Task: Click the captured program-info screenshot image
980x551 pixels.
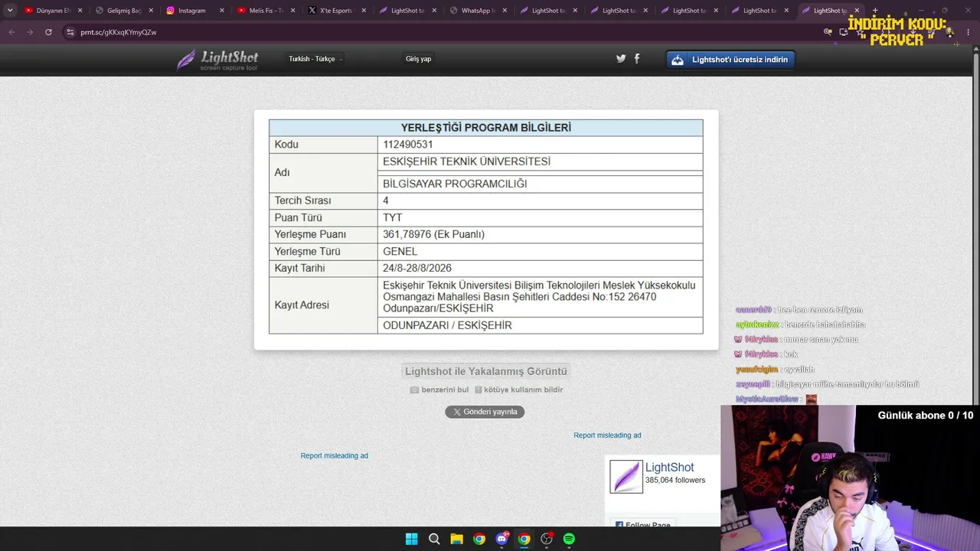Action: 486,230
